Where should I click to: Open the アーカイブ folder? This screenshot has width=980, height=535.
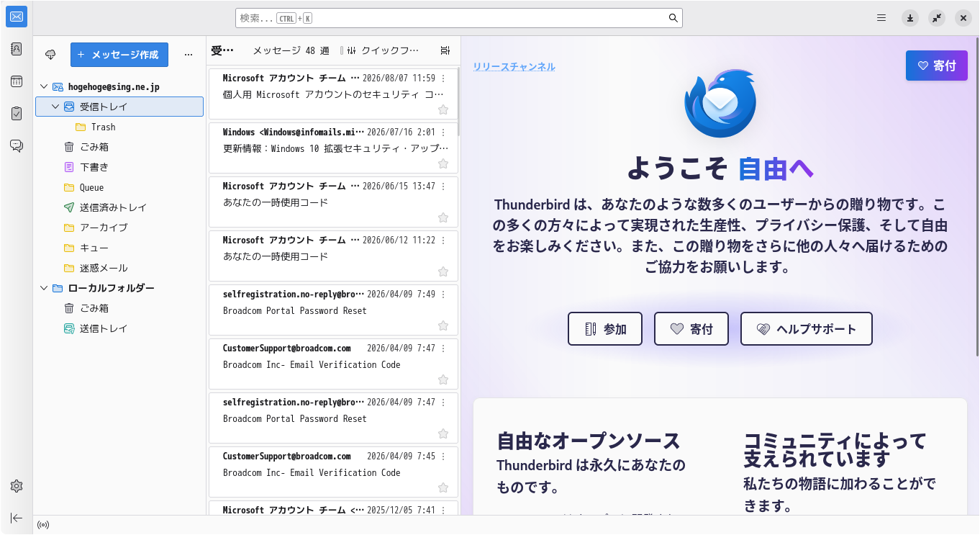pyautogui.click(x=119, y=228)
